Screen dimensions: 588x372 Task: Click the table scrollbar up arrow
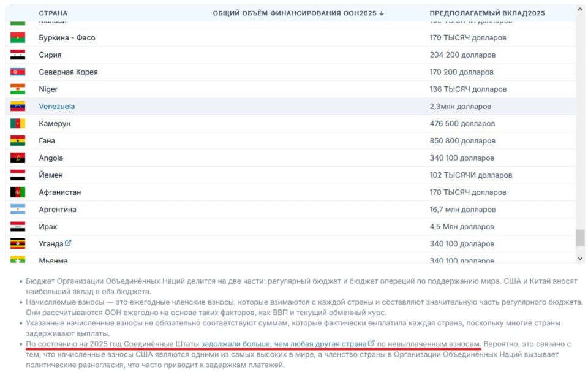[580, 9]
